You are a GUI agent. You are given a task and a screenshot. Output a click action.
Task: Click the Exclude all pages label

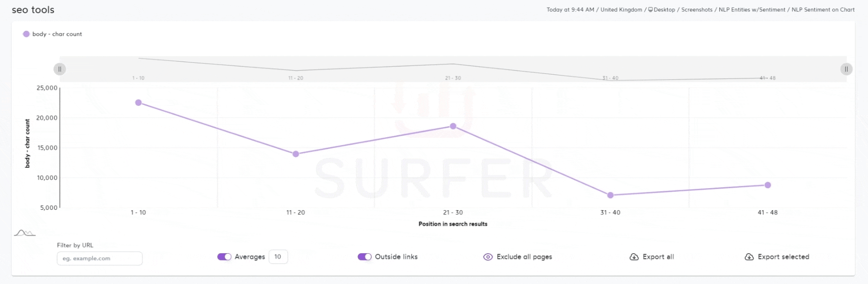click(524, 257)
